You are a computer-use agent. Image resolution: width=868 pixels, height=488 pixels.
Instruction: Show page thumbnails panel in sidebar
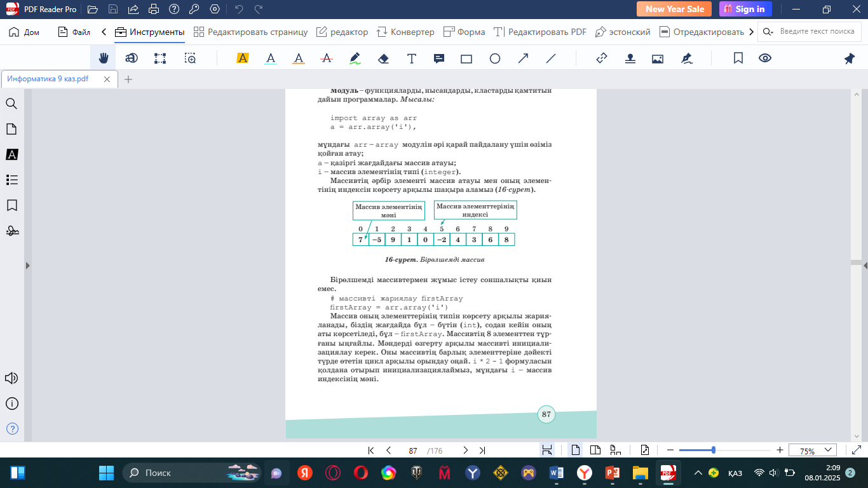[11, 129]
